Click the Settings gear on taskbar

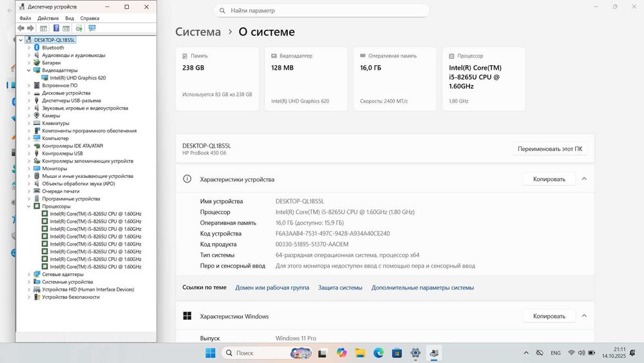point(415,353)
